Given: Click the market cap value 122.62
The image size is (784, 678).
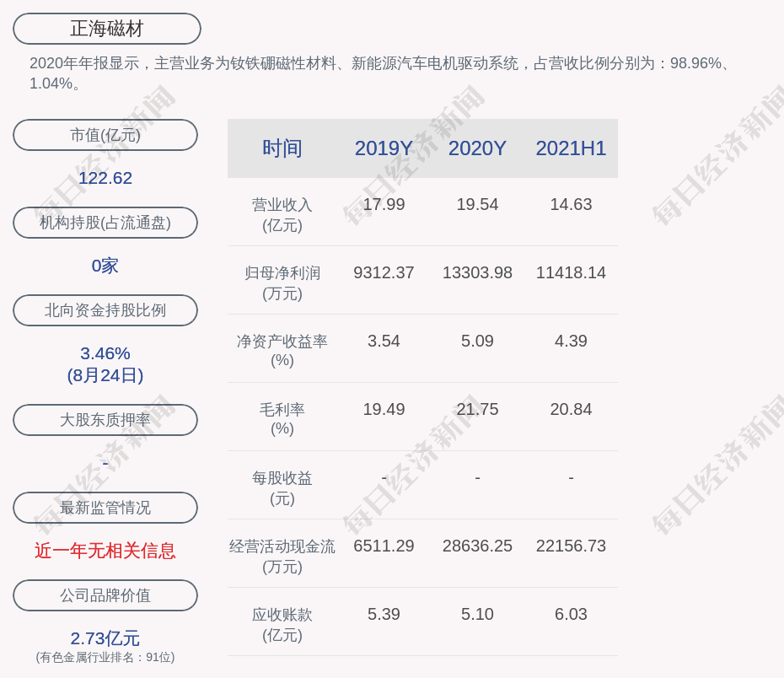Looking at the screenshot, I should pyautogui.click(x=105, y=178).
